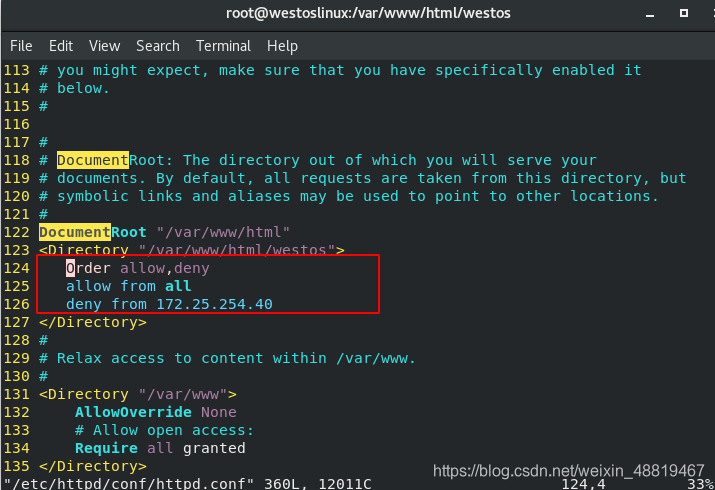Screen dimensions: 715x490
Task: Open the File menu
Action: (21, 46)
